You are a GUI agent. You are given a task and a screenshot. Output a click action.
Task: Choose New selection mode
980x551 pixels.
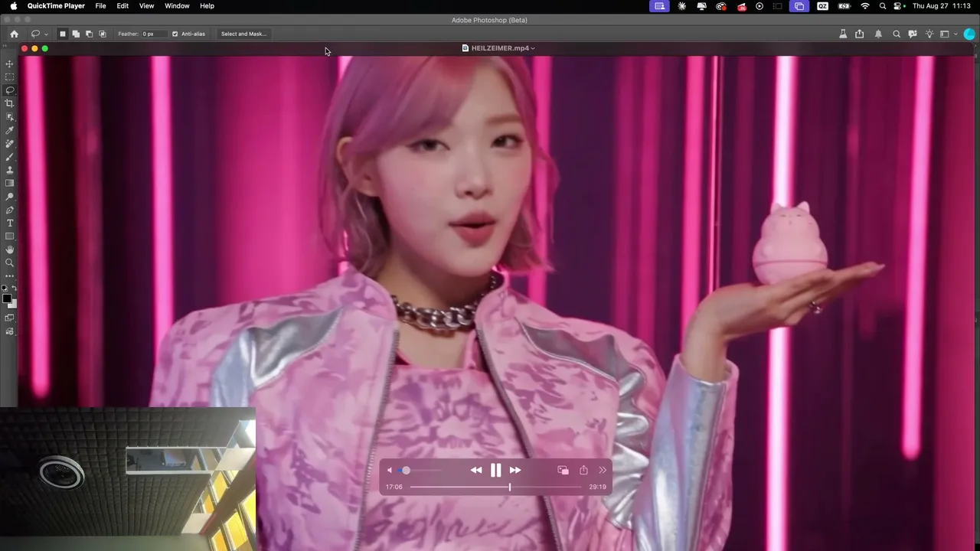pos(63,34)
